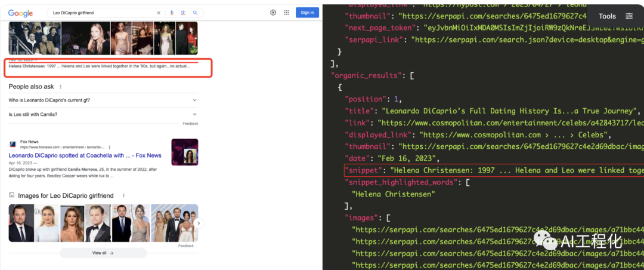Open carousel image of brunette woman
Screen dimensions: 644x270
pos(72,223)
